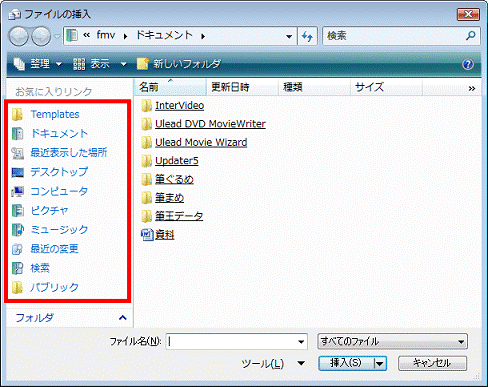
Task: Click the refresh icon next to address bar
Action: coord(307,36)
